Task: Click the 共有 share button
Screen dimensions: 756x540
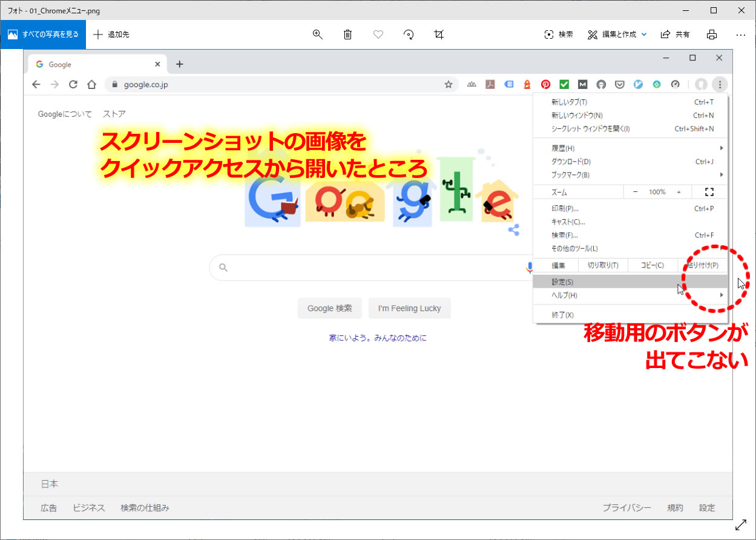Action: pyautogui.click(x=675, y=35)
